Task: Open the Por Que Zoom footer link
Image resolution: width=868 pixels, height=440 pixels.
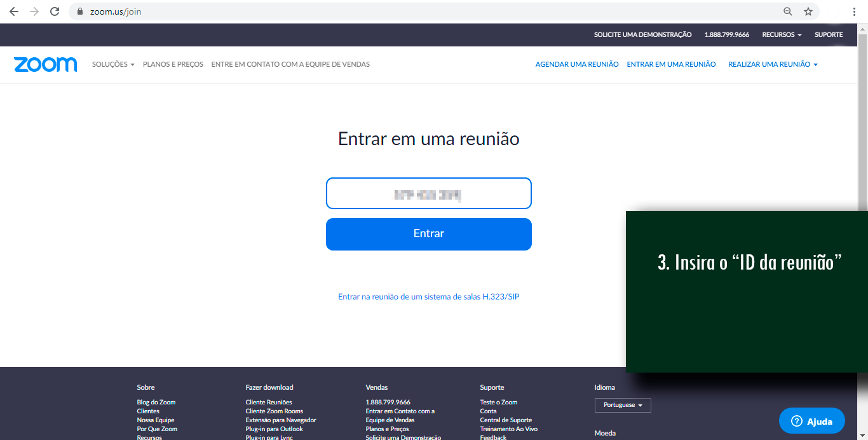Action: click(157, 429)
